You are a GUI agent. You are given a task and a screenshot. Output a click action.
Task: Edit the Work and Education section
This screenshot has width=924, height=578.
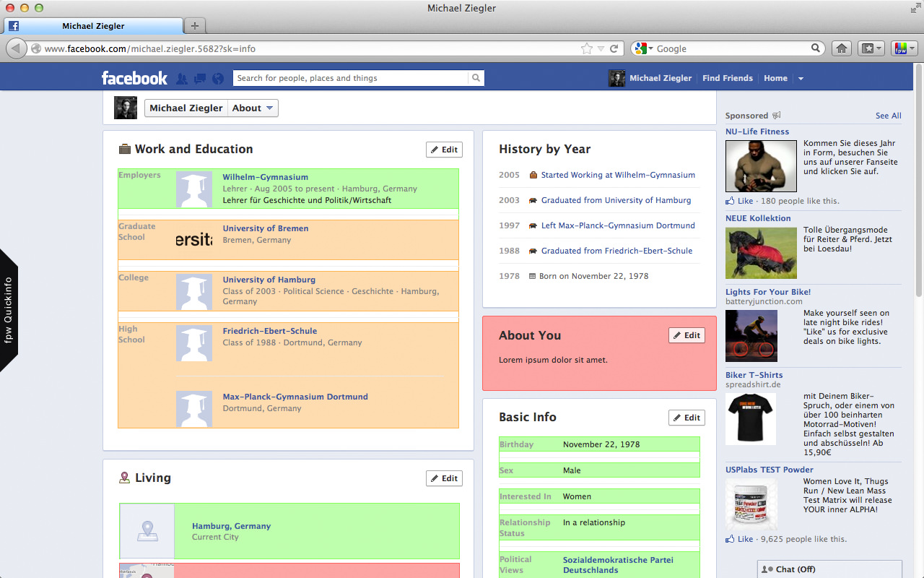coord(444,150)
